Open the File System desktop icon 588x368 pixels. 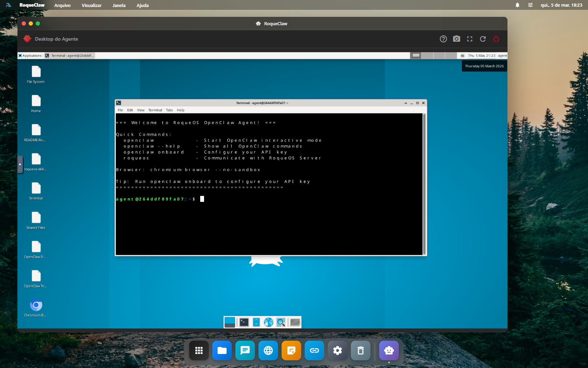click(36, 75)
